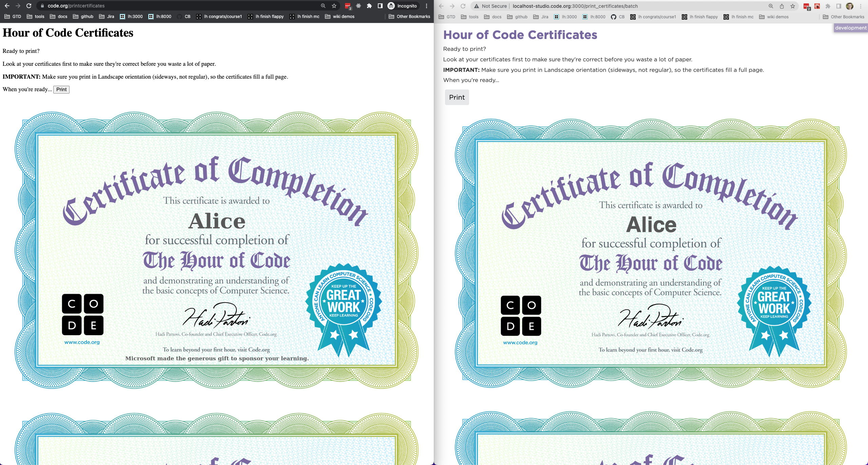
Task: Open lh finish mc bookmark in the right window
Action: 739,17
